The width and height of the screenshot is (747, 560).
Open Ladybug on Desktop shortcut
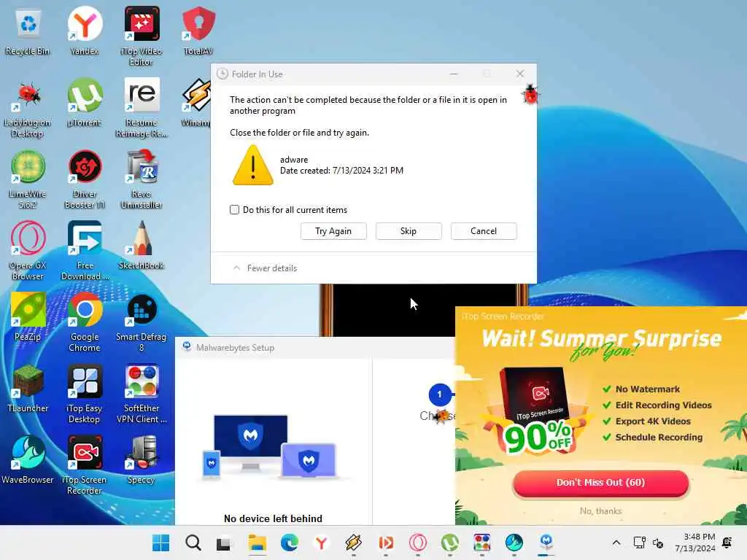(x=28, y=108)
